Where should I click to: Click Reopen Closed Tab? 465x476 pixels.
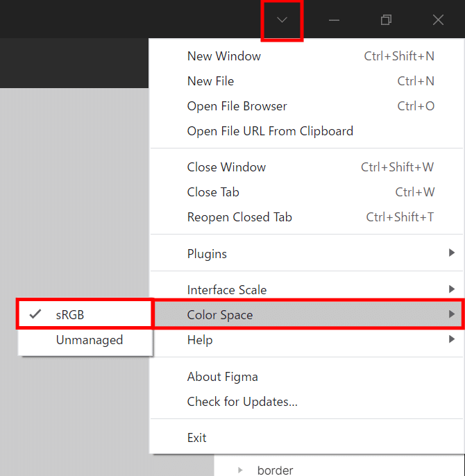(239, 217)
